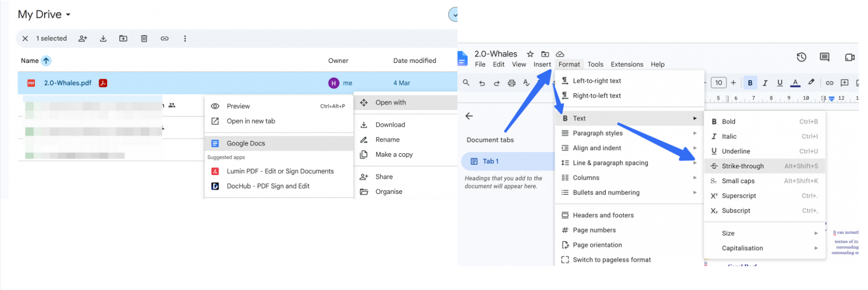This screenshot has width=868, height=290.
Task: Click Share in the Drive context menu
Action: (x=405, y=177)
